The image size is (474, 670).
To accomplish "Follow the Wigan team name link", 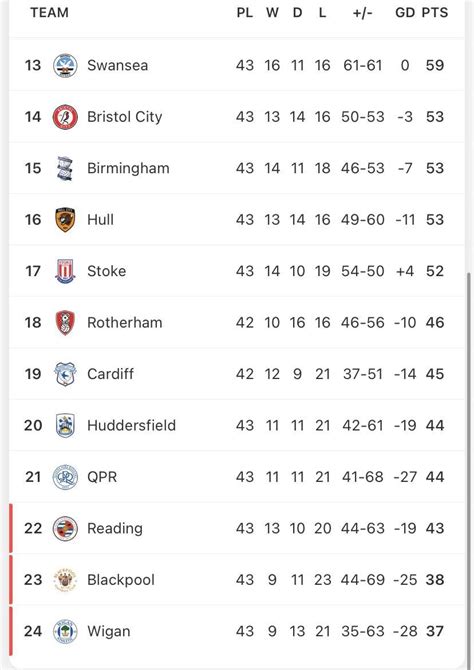I will coord(109,632).
